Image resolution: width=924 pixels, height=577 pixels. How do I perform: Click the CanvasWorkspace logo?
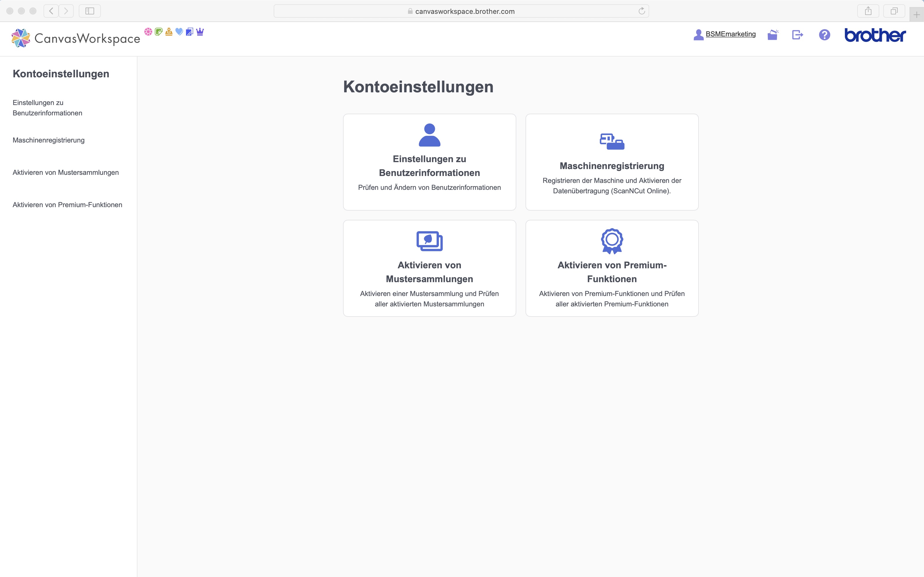pos(76,38)
